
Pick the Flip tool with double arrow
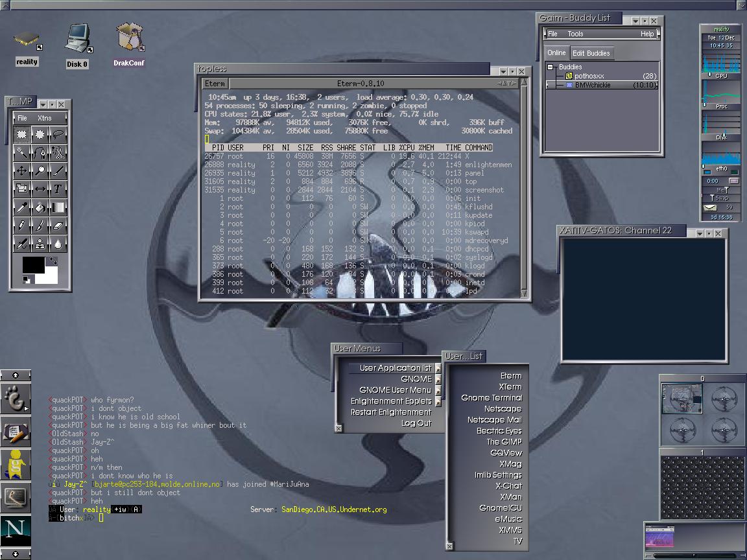pos(40,189)
